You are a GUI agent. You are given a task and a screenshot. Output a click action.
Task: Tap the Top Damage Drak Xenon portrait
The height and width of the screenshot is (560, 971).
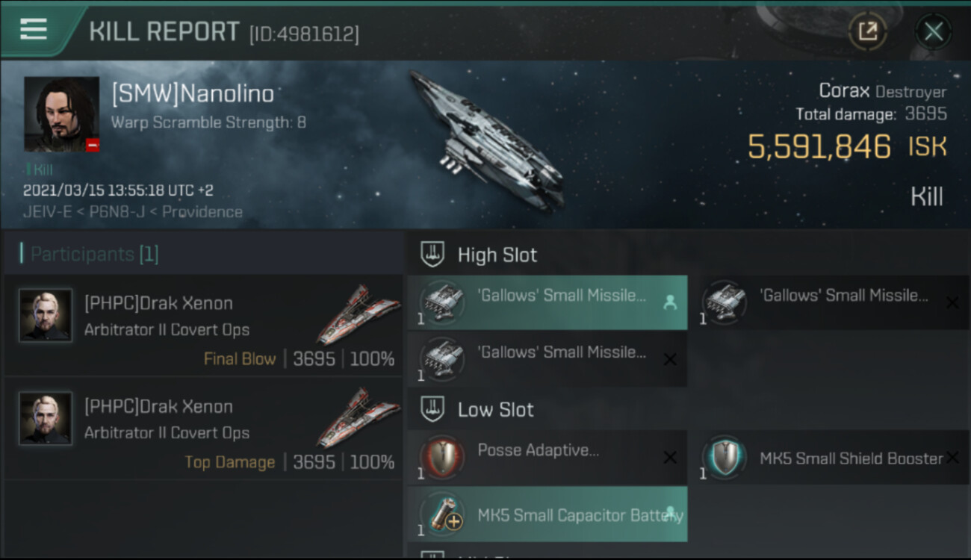coord(46,419)
